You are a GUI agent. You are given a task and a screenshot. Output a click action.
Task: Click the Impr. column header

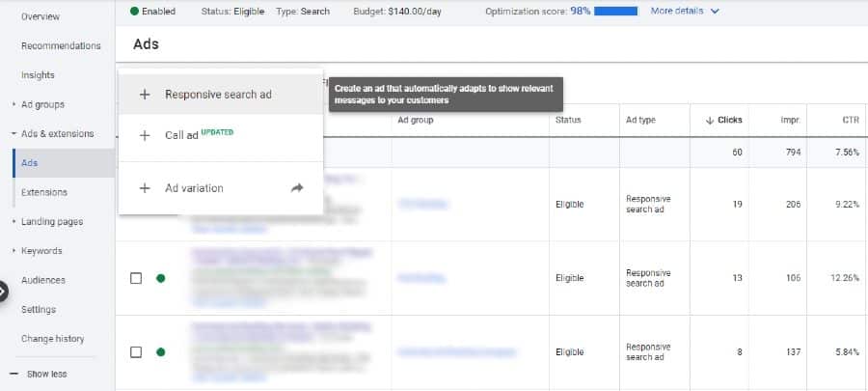790,120
